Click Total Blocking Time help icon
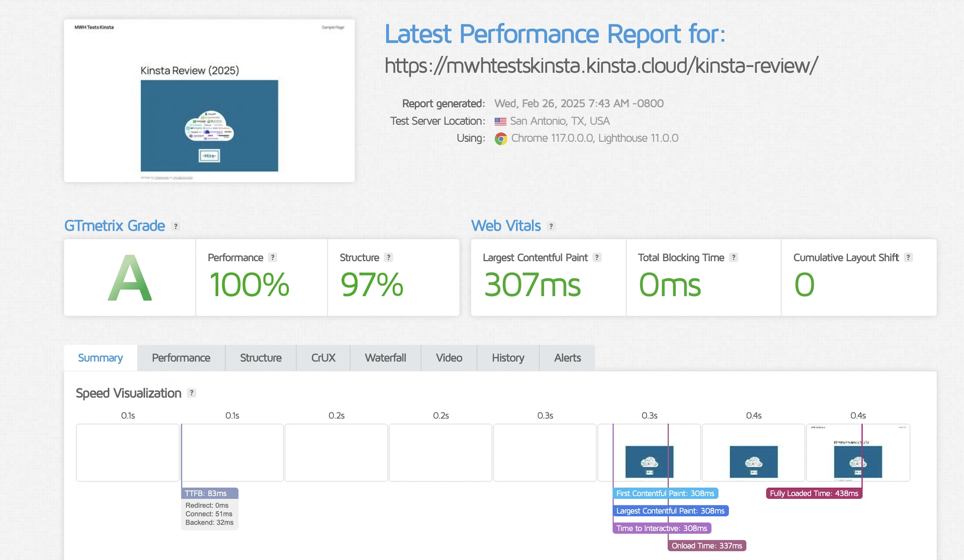Image resolution: width=964 pixels, height=560 pixels. [x=733, y=258]
